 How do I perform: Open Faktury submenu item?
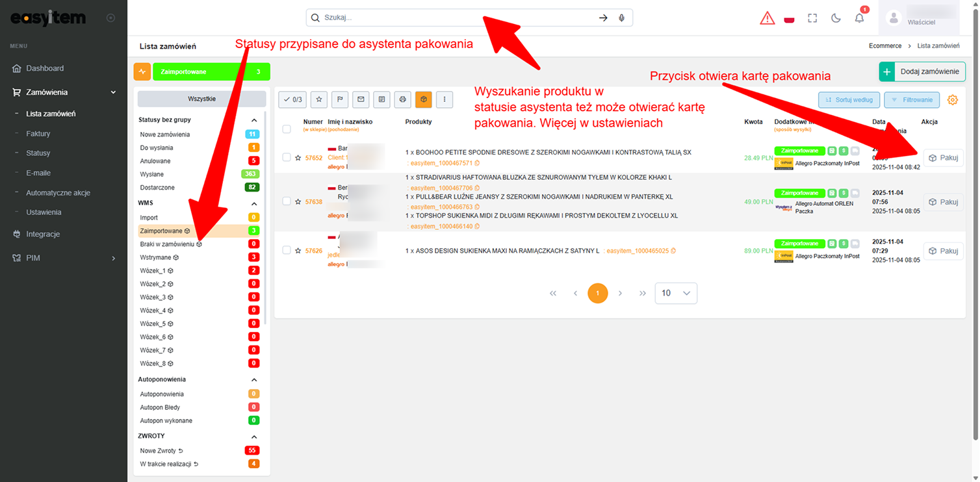pos(38,133)
